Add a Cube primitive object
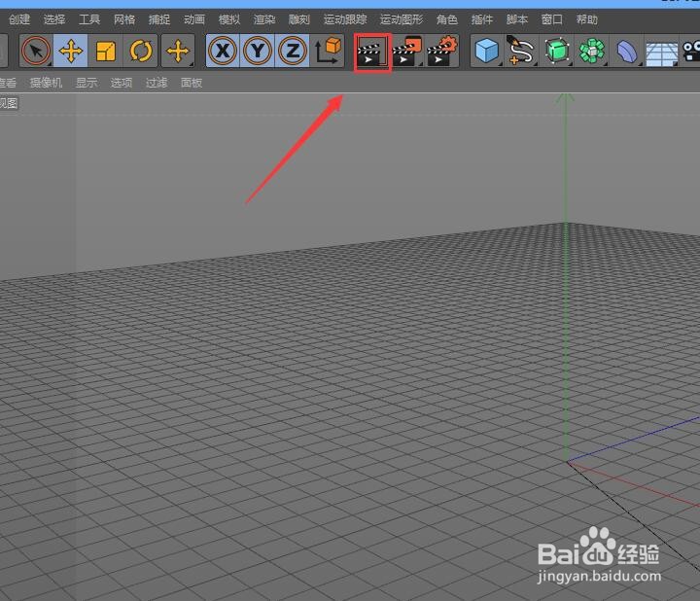700x601 pixels. [x=487, y=51]
